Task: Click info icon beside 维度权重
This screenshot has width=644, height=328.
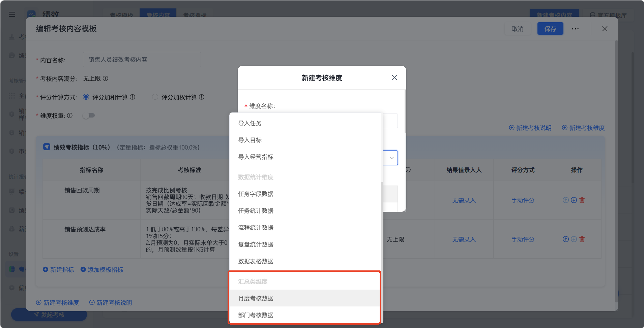Action: pyautogui.click(x=70, y=116)
